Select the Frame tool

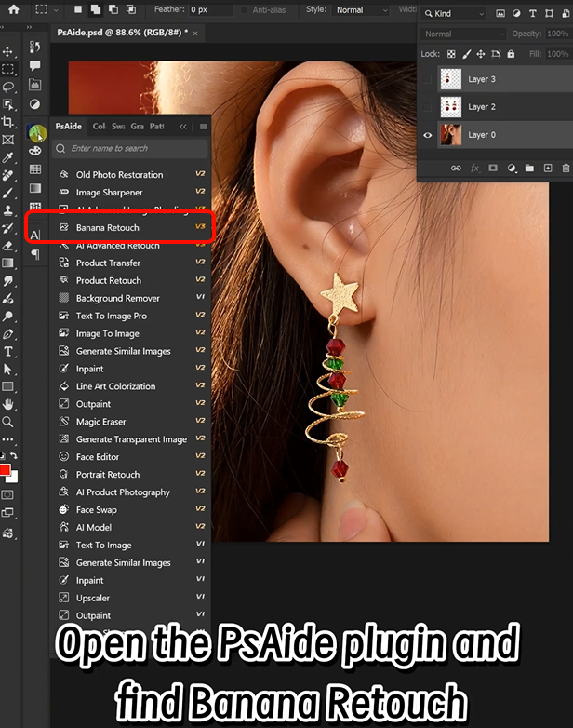tap(7, 140)
